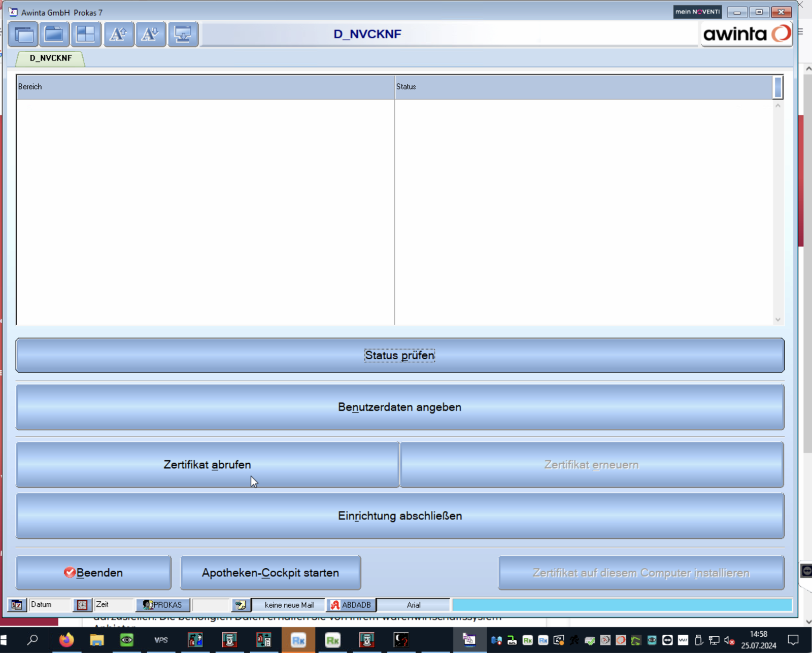Click the tiled grid layout toolbar icon
The width and height of the screenshot is (812, 653).
[86, 35]
